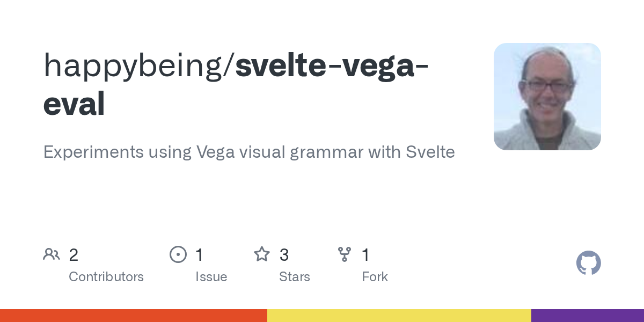Click the stars count number 3

[x=284, y=255]
